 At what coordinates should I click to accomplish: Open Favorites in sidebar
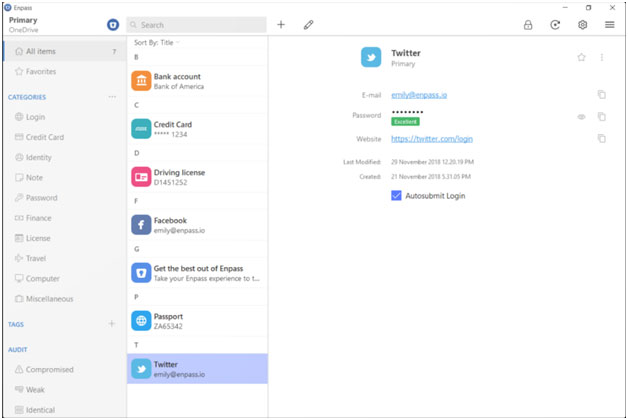click(x=64, y=72)
